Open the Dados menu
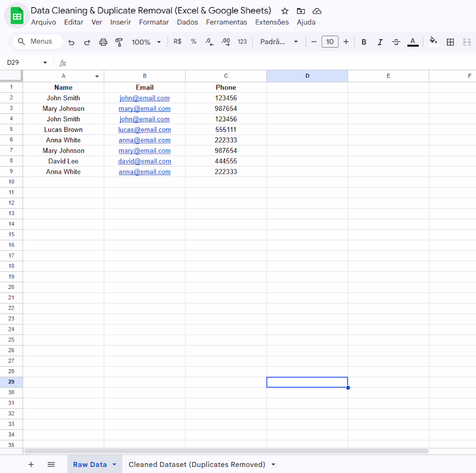The height and width of the screenshot is (473, 476). (x=187, y=22)
